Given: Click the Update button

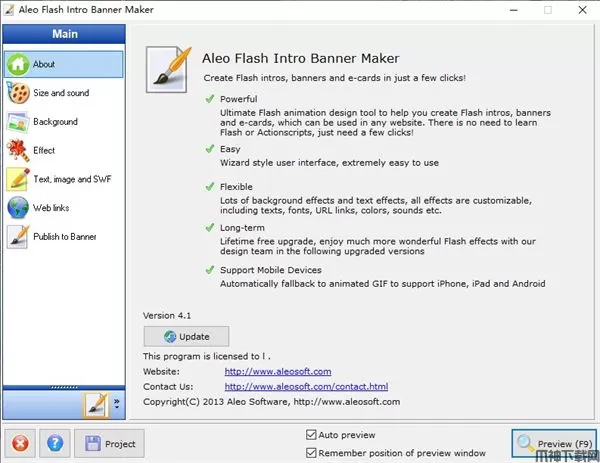Looking at the screenshot, I should click(186, 336).
